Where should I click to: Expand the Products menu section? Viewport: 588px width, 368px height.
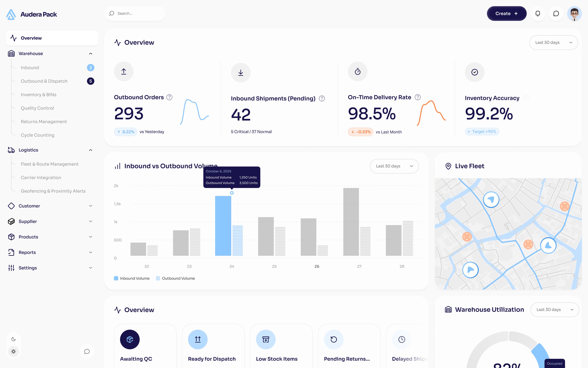(91, 237)
